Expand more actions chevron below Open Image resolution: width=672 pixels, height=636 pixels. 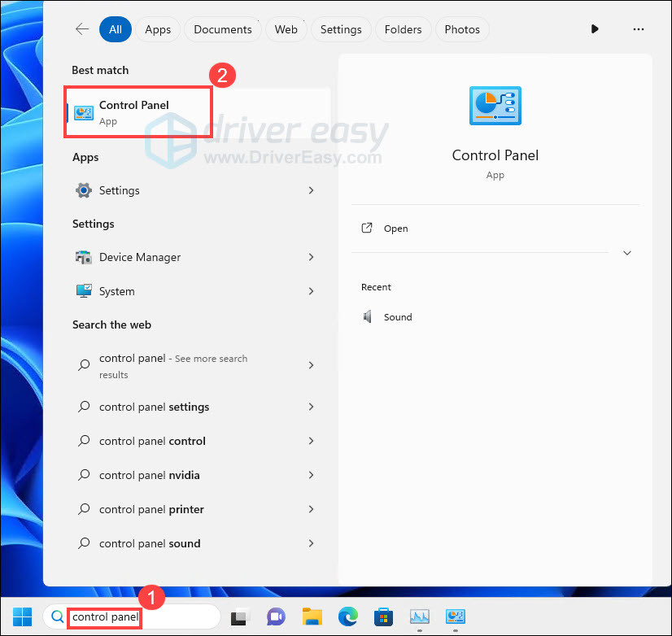[627, 253]
